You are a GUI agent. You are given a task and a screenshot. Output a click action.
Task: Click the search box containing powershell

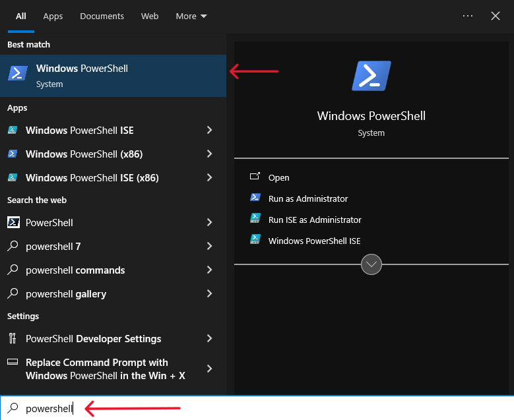click(x=257, y=408)
